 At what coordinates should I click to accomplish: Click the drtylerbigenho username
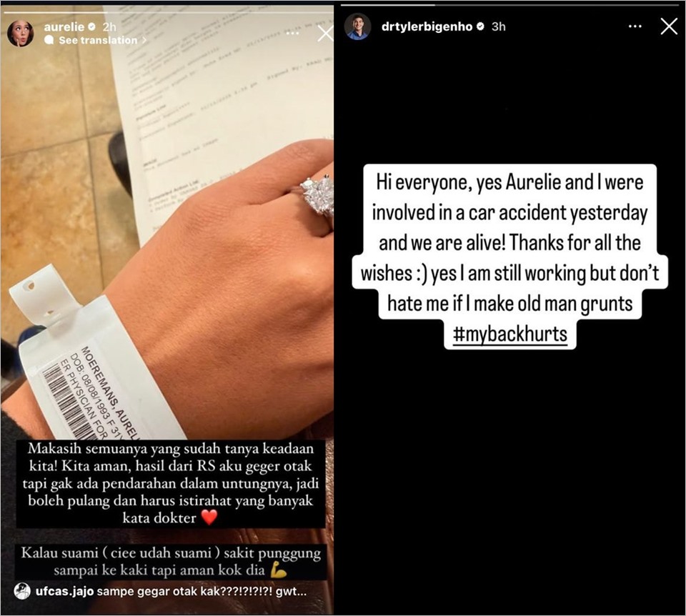(x=427, y=26)
